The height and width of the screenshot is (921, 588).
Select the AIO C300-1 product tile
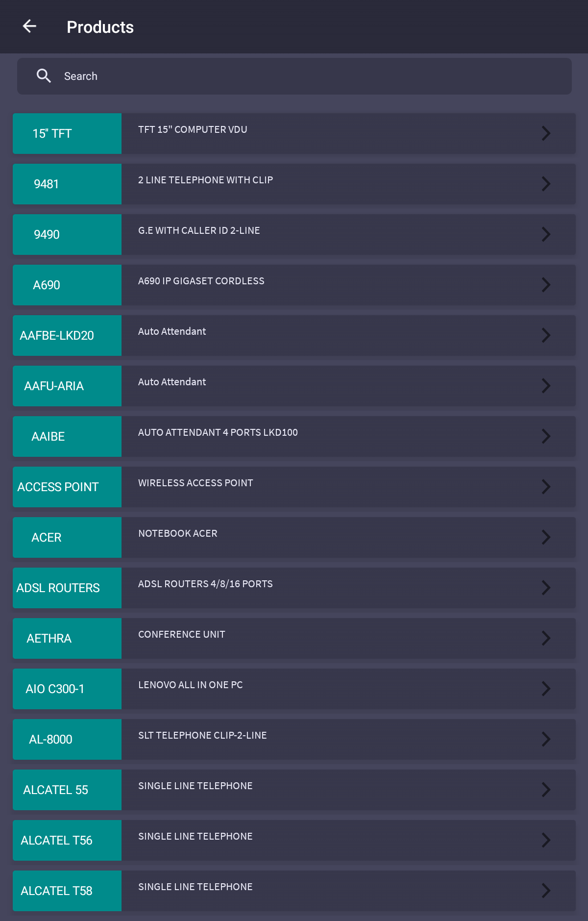(67, 689)
